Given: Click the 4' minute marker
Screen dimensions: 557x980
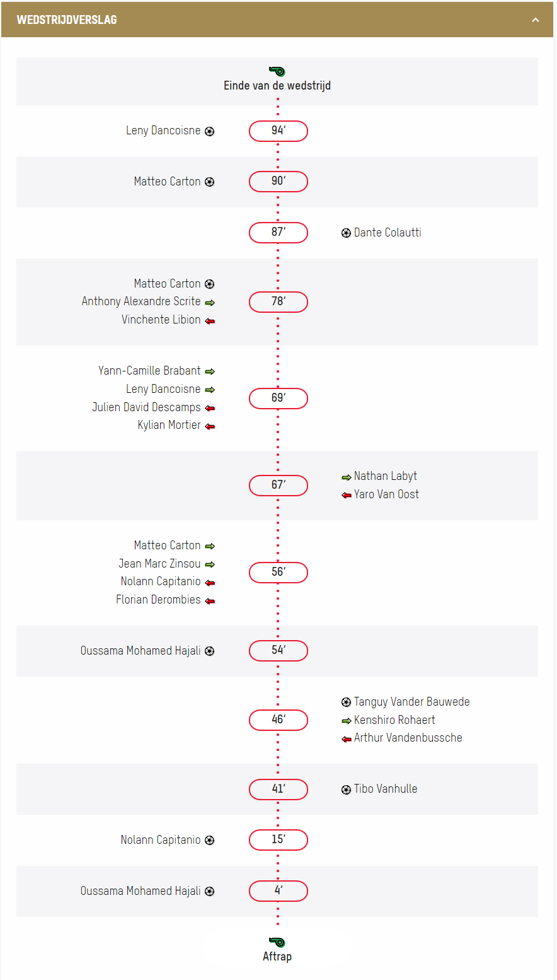Looking at the screenshot, I should tap(278, 891).
